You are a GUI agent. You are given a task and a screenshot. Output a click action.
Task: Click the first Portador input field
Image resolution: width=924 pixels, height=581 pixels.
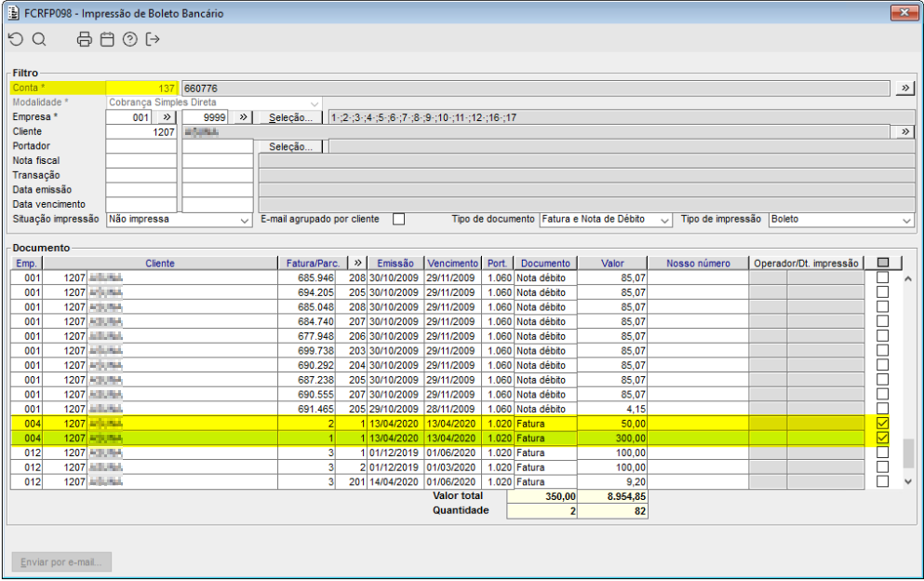coord(141,146)
